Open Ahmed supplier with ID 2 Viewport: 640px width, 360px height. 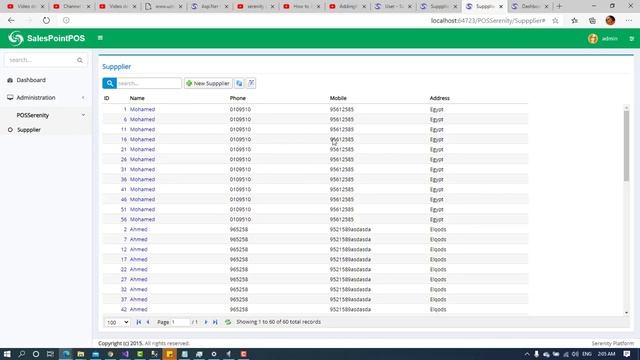click(x=138, y=229)
